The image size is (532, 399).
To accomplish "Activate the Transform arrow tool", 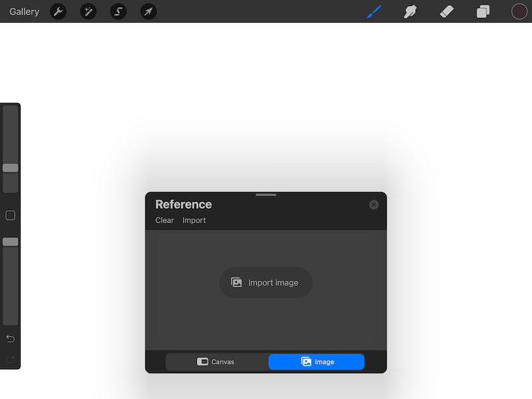I will click(x=148, y=11).
